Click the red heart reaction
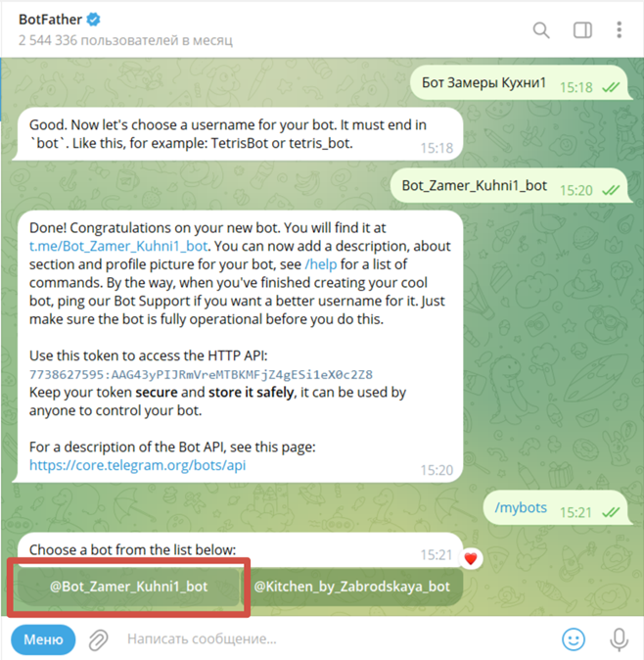The height and width of the screenshot is (660, 644). (471, 559)
